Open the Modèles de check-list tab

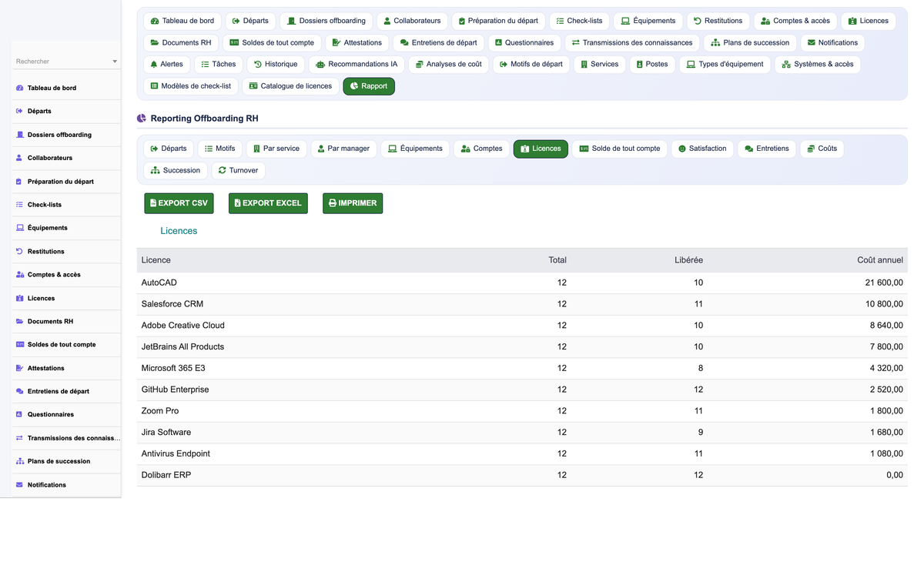(191, 86)
